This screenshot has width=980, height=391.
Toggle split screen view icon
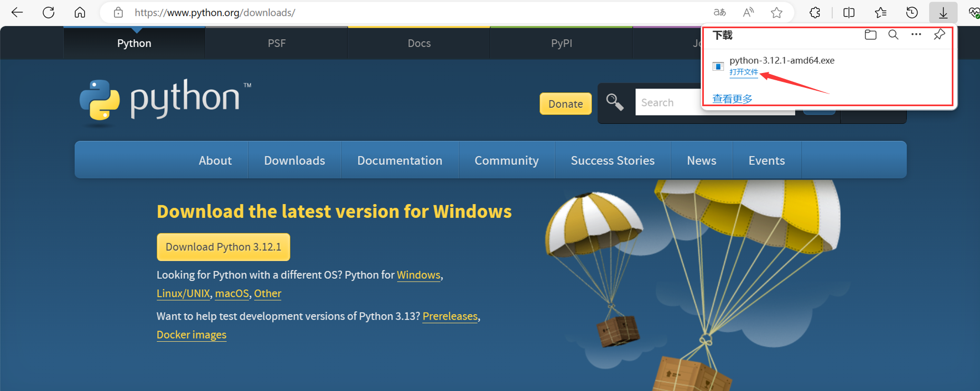(849, 12)
